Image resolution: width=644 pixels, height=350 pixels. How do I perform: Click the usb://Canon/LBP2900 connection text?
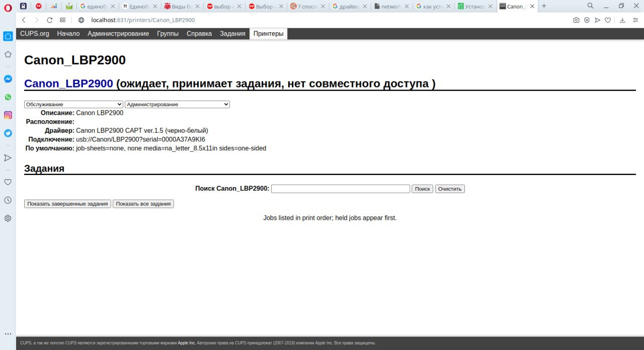click(140, 139)
